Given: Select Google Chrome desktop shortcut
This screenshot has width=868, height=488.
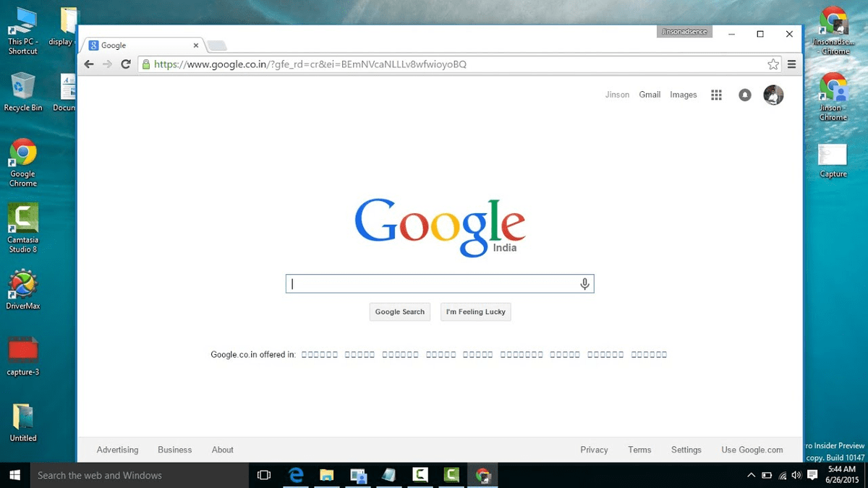Looking at the screenshot, I should (x=22, y=163).
